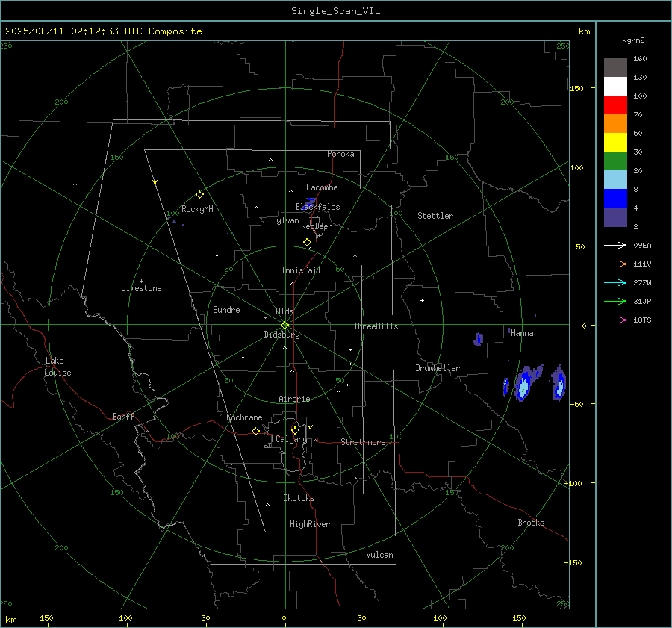Click the Okotoks city label

pyautogui.click(x=299, y=498)
